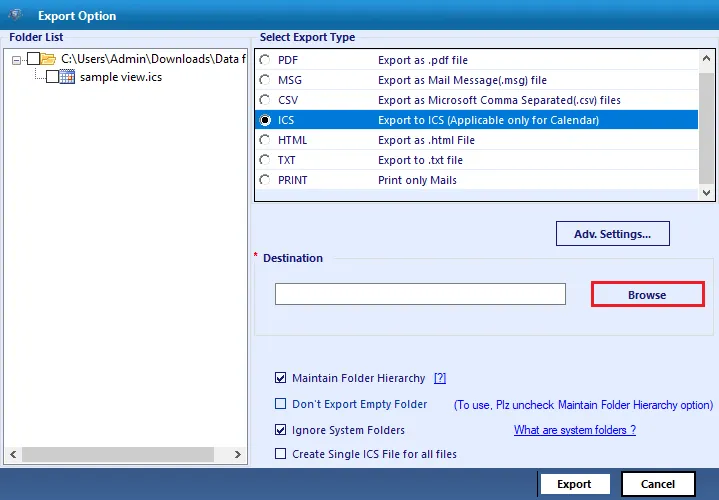
Task: Tick the checkbox for the C:\Users root folder
Action: (33, 59)
